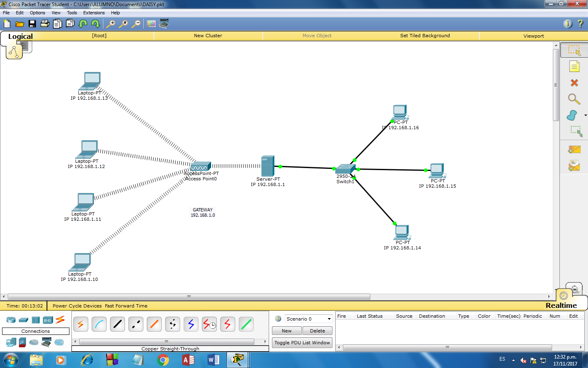This screenshot has height=368, width=588.
Task: Expand the Scenario 0 dropdown
Action: 329,319
